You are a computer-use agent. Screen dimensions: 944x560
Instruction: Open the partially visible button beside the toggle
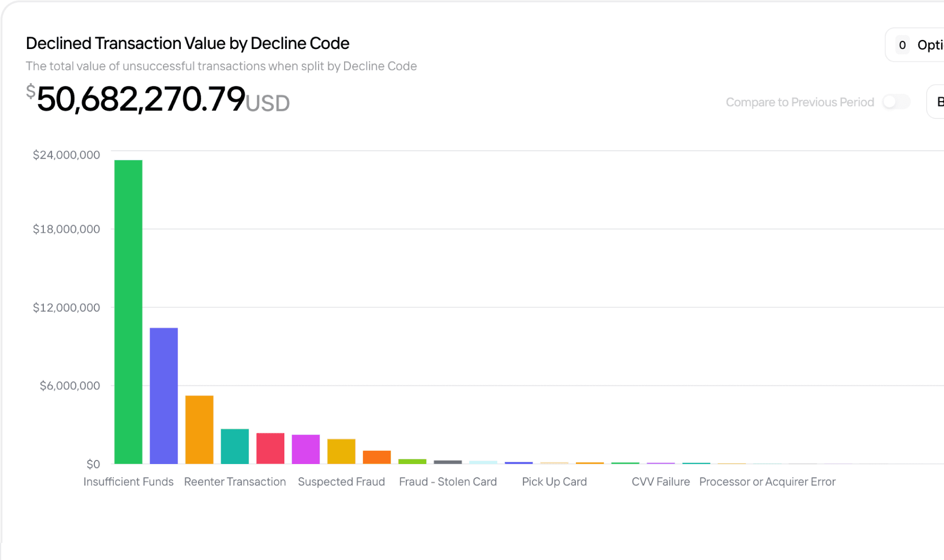coord(936,102)
